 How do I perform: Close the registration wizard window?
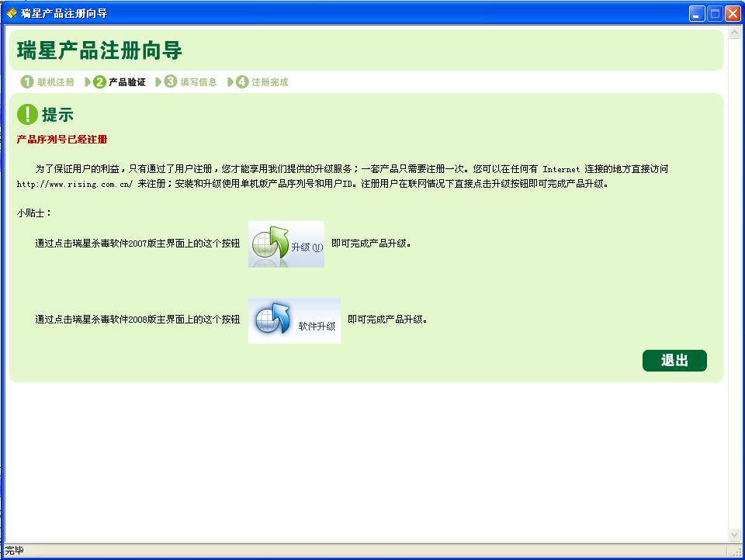[732, 14]
